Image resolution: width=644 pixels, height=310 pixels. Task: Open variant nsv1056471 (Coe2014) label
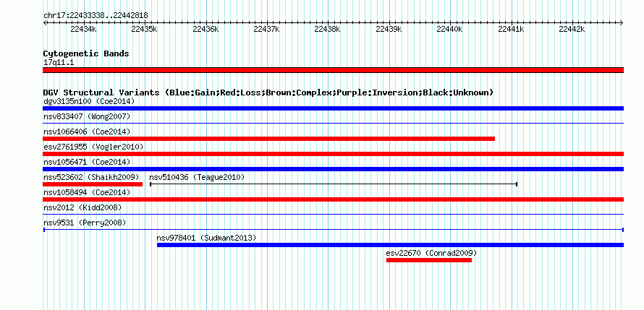[x=87, y=162]
